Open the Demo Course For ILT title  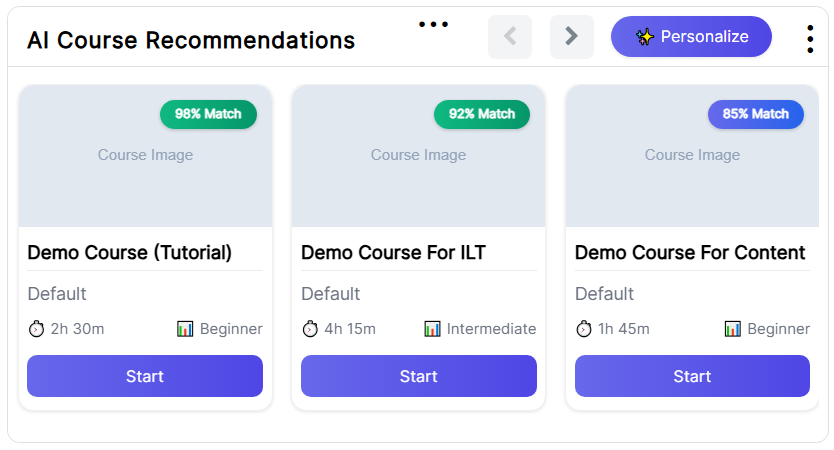click(393, 252)
